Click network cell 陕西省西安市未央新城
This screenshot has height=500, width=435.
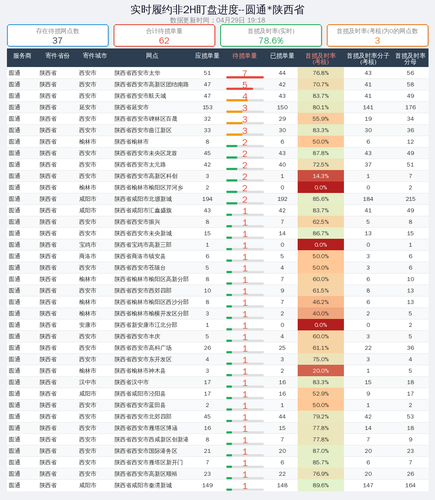point(143,233)
